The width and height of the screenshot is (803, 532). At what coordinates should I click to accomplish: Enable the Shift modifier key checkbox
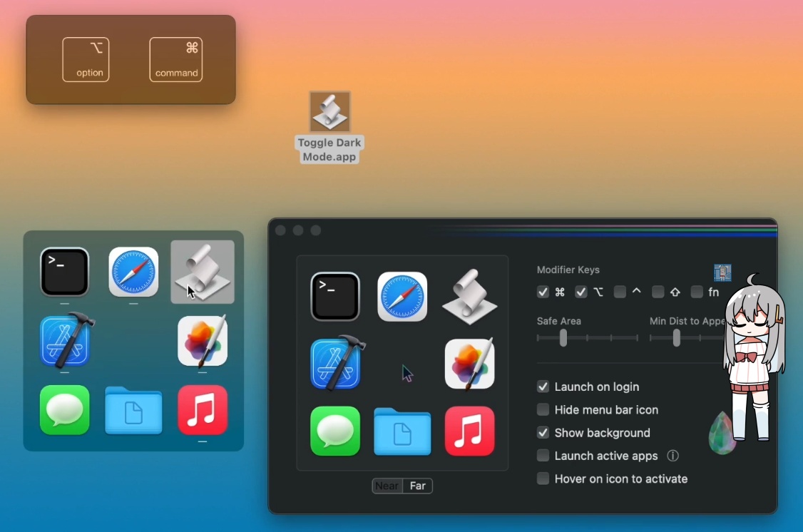coord(658,292)
